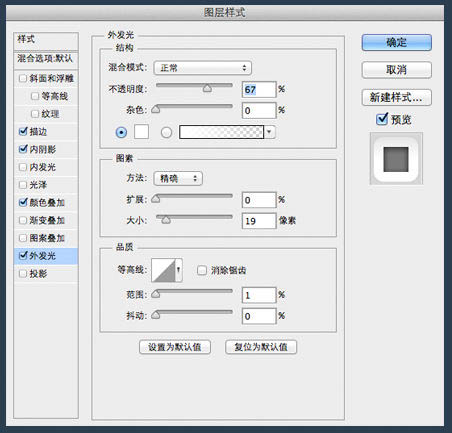Screen dimensions: 452x433
Task: Select the solid color radio button
Action: (x=121, y=132)
